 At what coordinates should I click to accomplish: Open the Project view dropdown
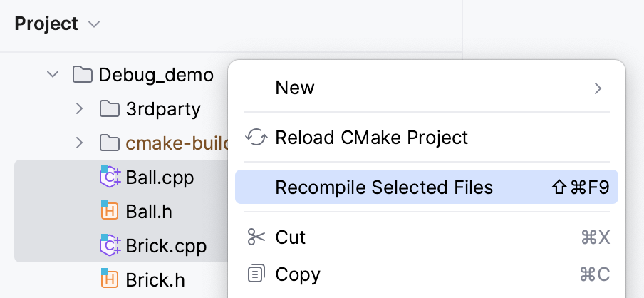(94, 24)
